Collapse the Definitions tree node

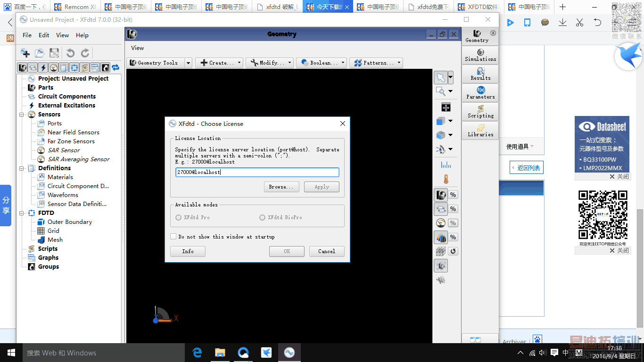[x=21, y=168]
